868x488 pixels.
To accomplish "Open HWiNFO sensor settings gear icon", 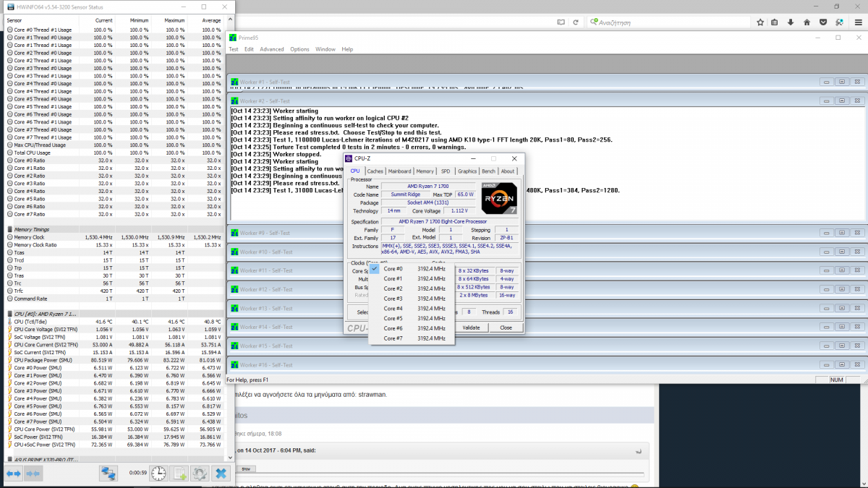I will coord(200,473).
